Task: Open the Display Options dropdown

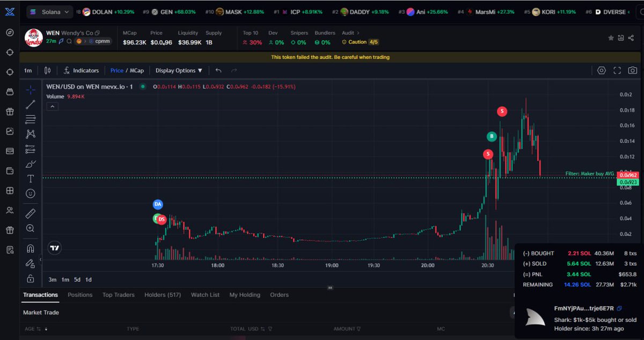Action: pos(179,70)
